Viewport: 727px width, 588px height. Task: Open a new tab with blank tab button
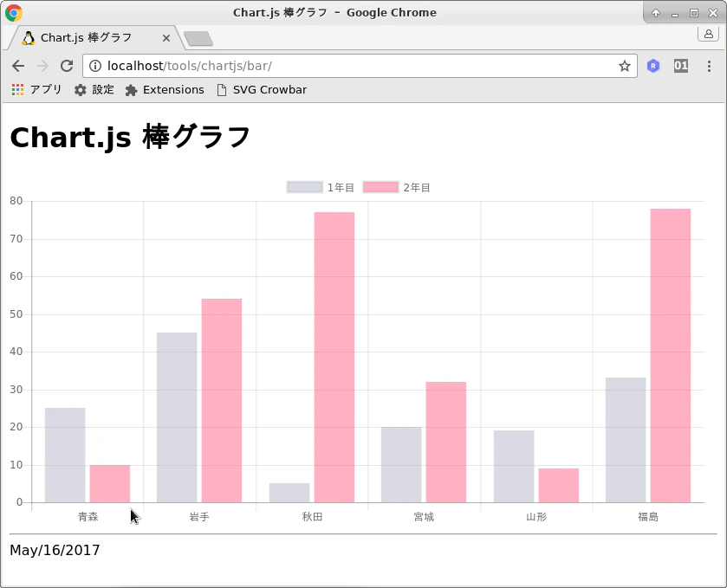(198, 39)
